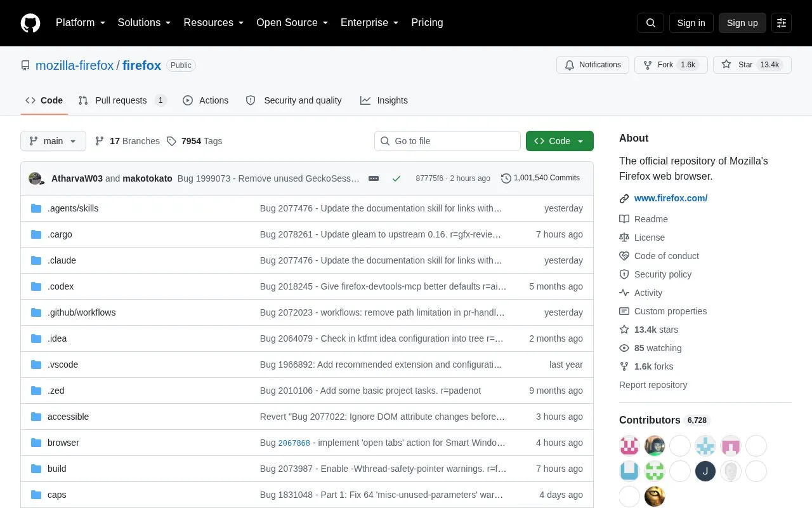Switch to Security and quality tab

[294, 100]
